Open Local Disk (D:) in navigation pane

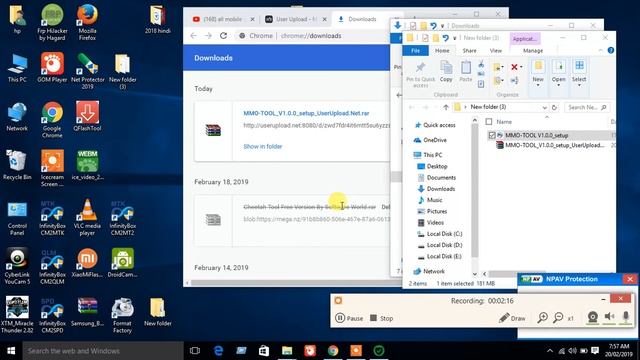coord(440,245)
